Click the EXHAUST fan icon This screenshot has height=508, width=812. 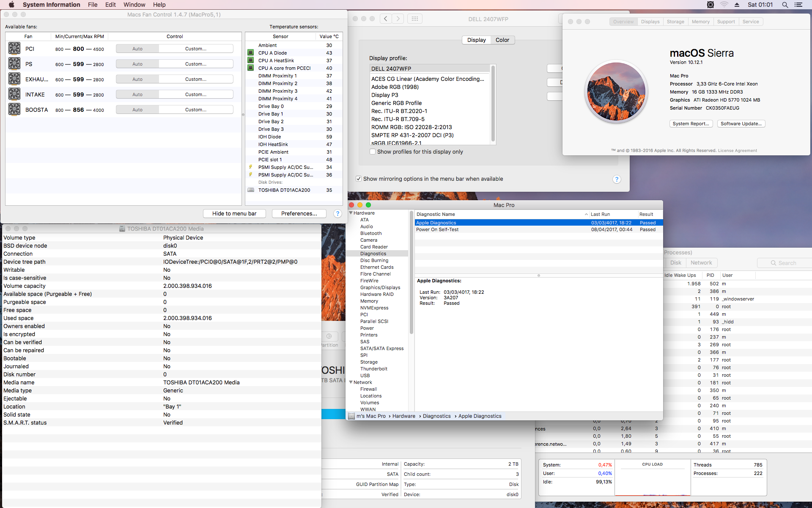[14, 79]
